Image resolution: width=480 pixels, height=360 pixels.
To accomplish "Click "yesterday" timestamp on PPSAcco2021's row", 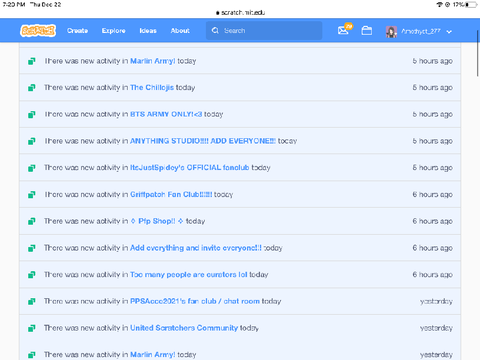I will 436,301.
